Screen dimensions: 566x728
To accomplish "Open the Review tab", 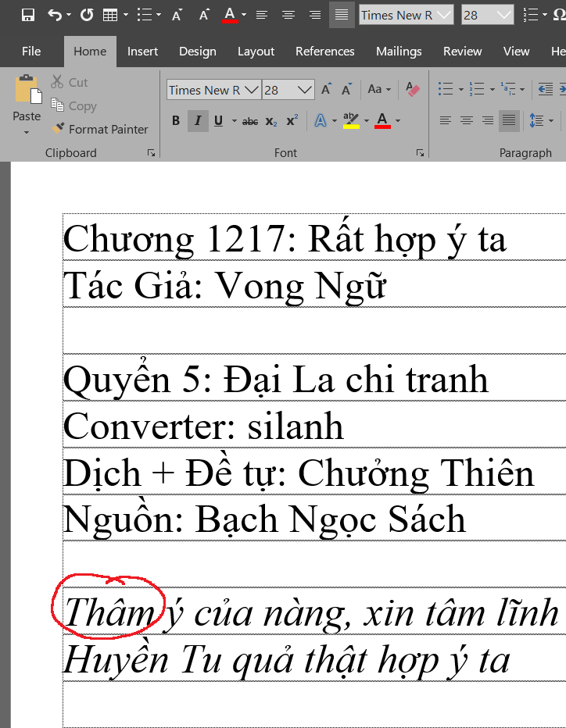I will point(462,51).
